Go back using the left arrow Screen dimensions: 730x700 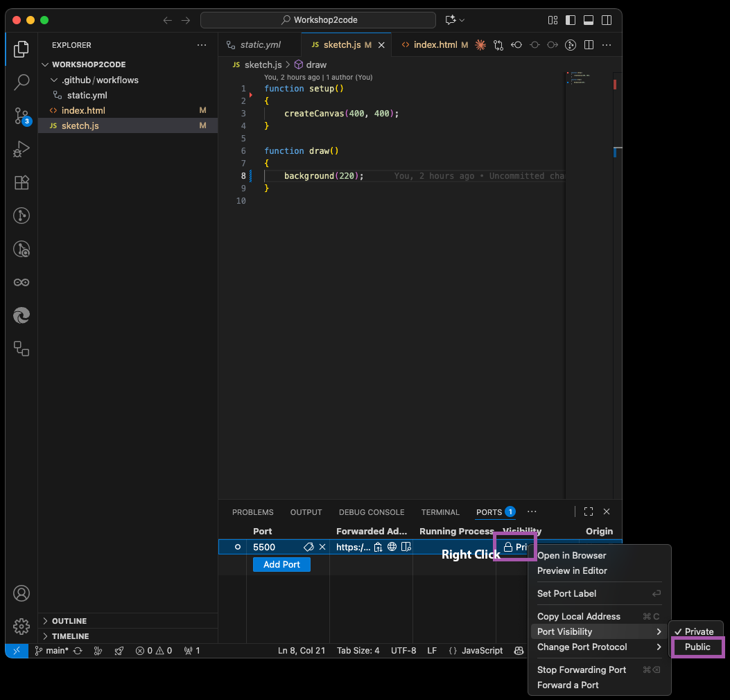pos(168,20)
